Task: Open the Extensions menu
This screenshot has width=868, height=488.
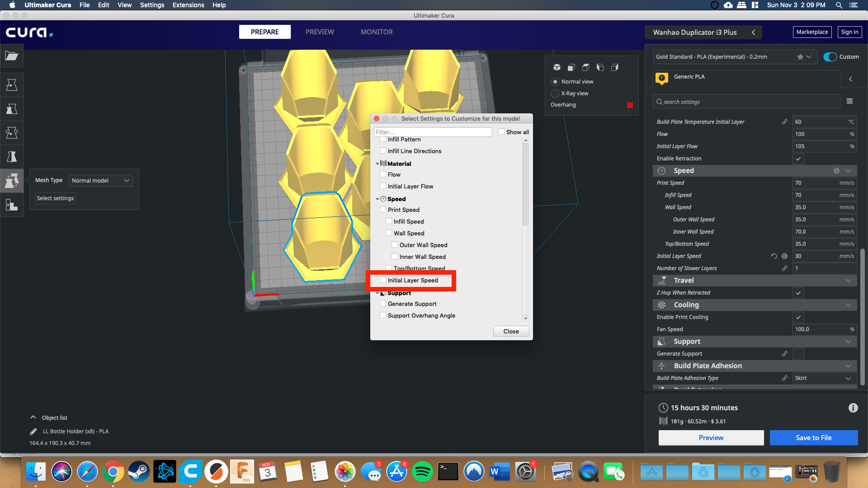Action: pos(188,5)
